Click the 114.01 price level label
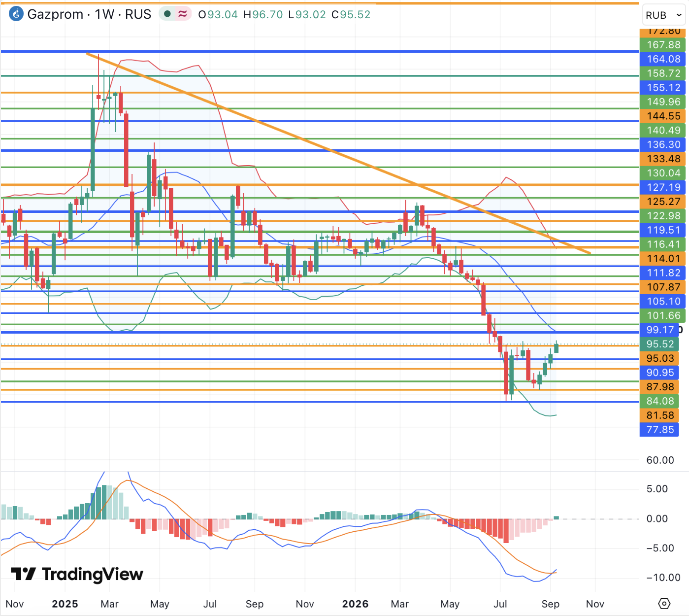 [663, 259]
